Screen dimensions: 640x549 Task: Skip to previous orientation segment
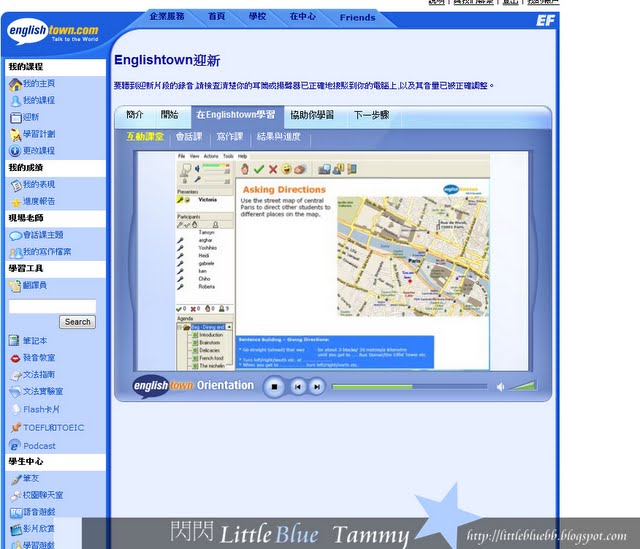point(298,387)
